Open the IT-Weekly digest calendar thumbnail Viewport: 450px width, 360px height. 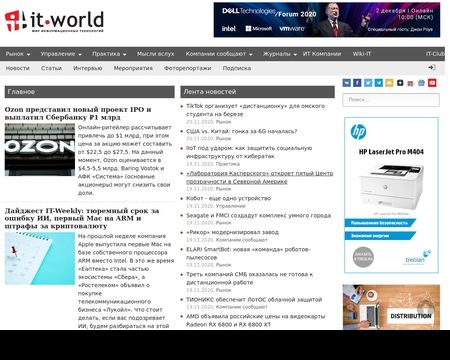(40, 258)
